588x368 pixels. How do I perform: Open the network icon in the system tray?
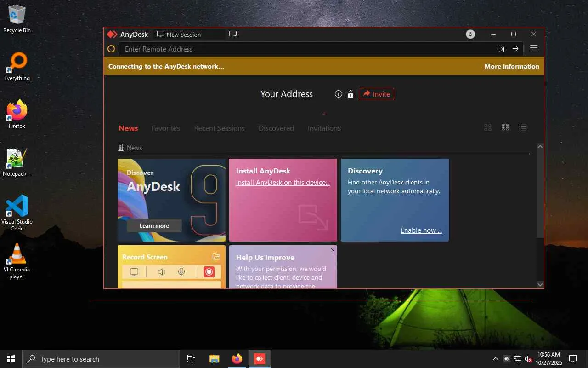pos(518,359)
